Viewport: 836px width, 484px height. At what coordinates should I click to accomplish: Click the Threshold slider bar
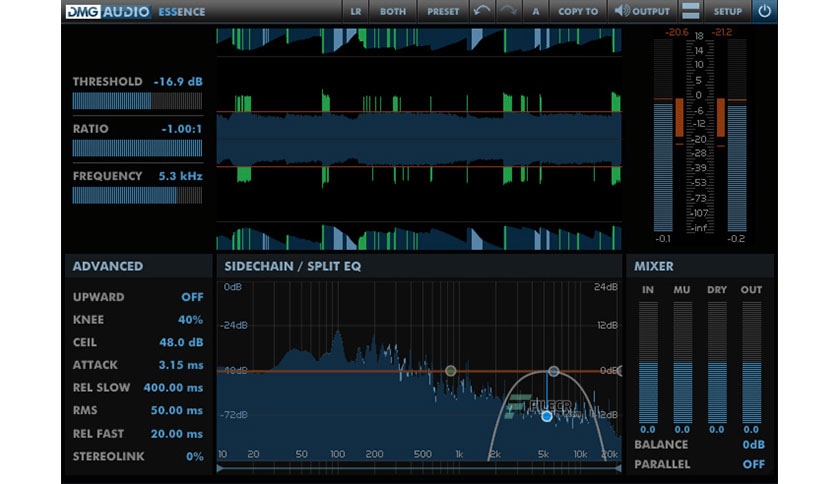(x=137, y=101)
